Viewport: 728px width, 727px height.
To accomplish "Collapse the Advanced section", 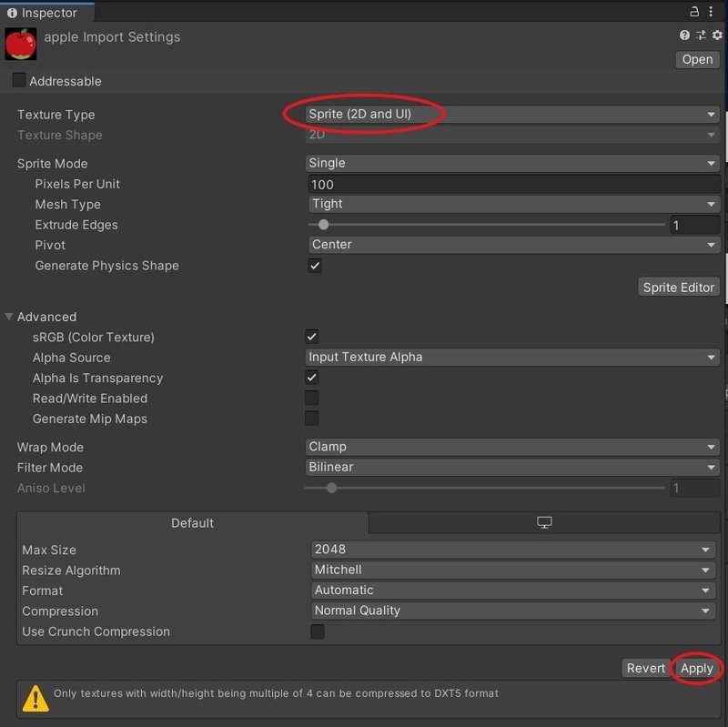I will click(9, 317).
